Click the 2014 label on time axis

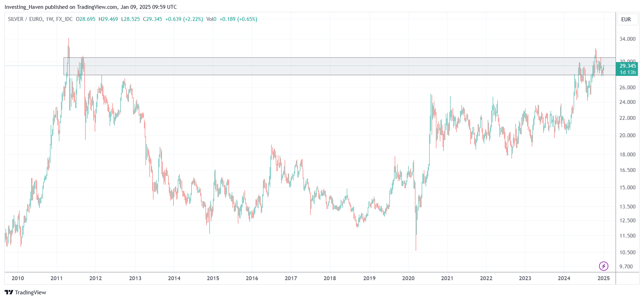point(174,278)
